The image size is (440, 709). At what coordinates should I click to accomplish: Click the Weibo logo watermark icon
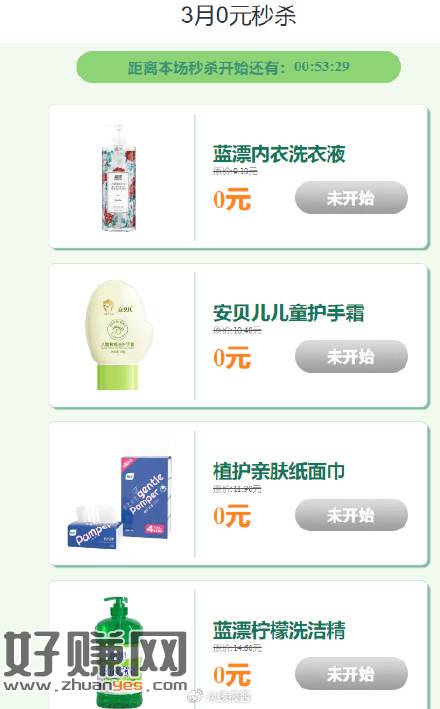click(x=195, y=696)
